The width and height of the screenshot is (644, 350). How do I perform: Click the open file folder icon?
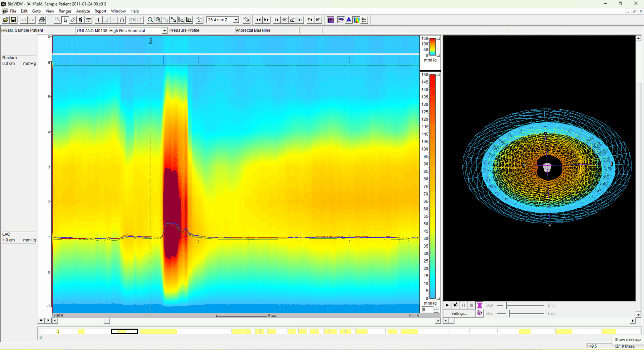[x=6, y=20]
